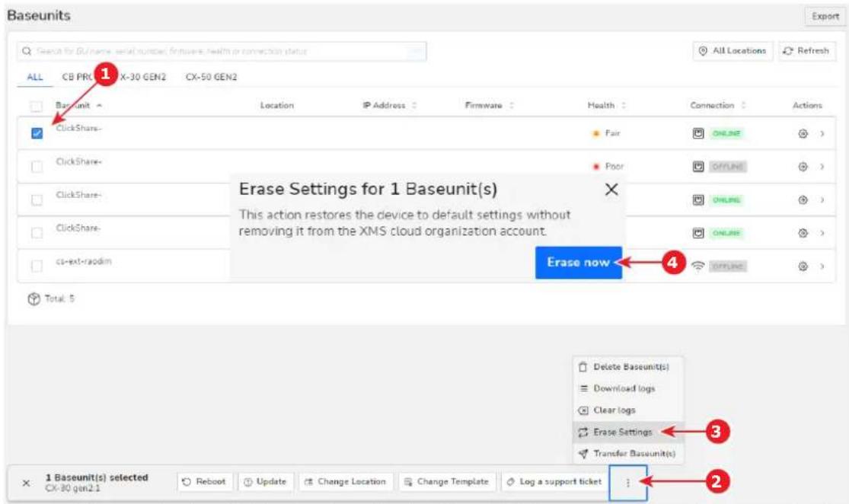Viewport: 849px width, 504px height.
Task: Switch to the CX-50 GEN2 tab
Action: coord(211,77)
